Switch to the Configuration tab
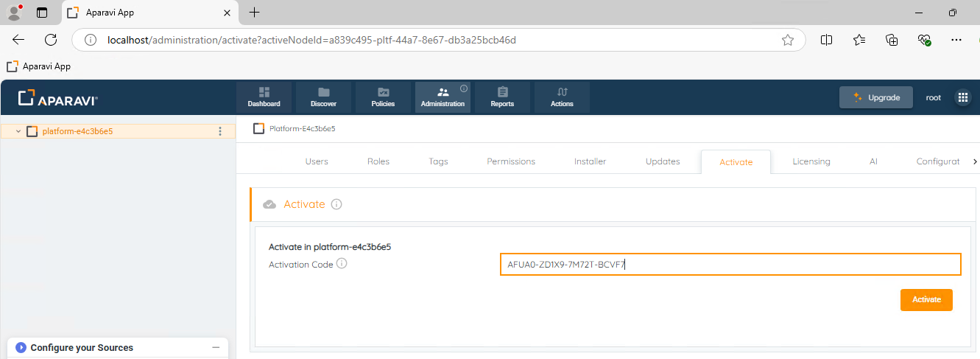Image resolution: width=980 pixels, height=359 pixels. 938,161
